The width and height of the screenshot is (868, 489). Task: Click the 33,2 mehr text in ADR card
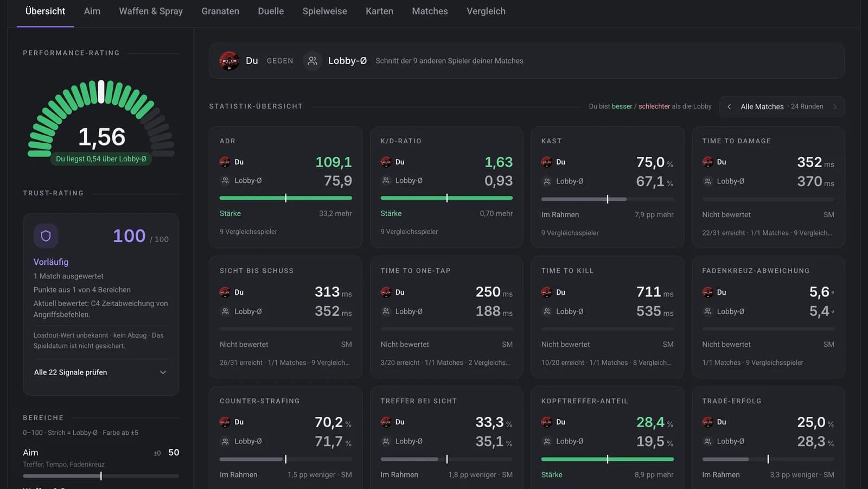335,213
